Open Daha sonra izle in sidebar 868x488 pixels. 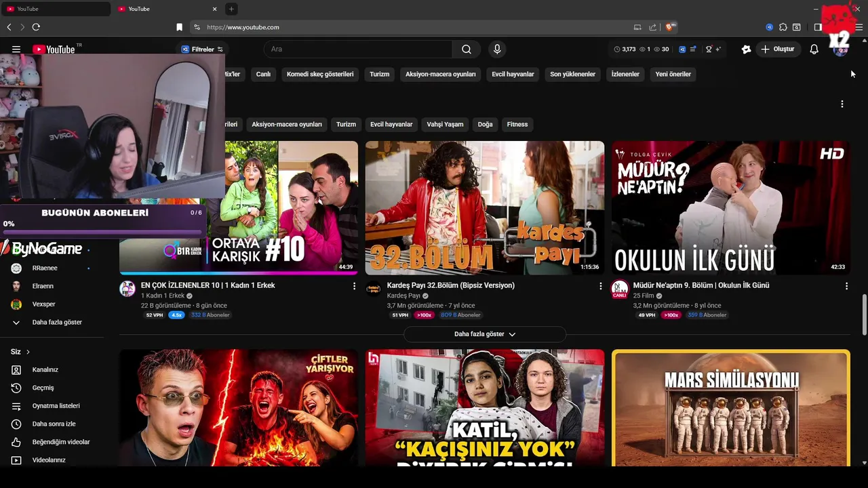[x=52, y=424]
